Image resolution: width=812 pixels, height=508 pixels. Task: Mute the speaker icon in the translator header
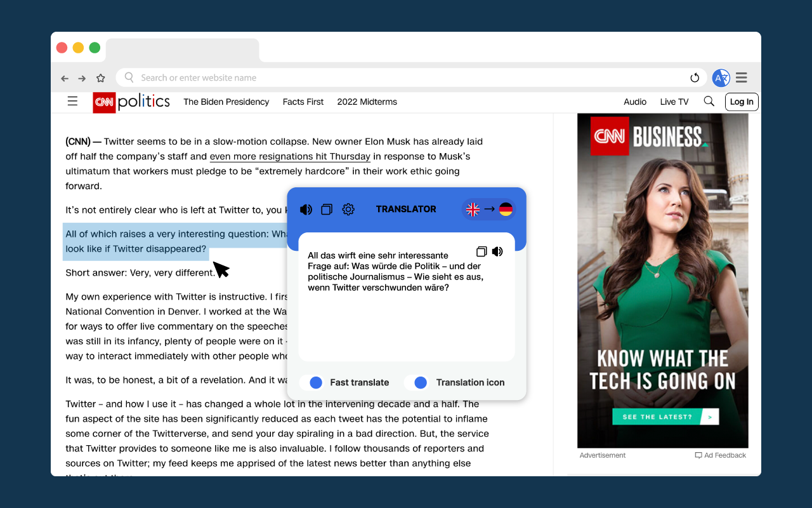tap(306, 209)
